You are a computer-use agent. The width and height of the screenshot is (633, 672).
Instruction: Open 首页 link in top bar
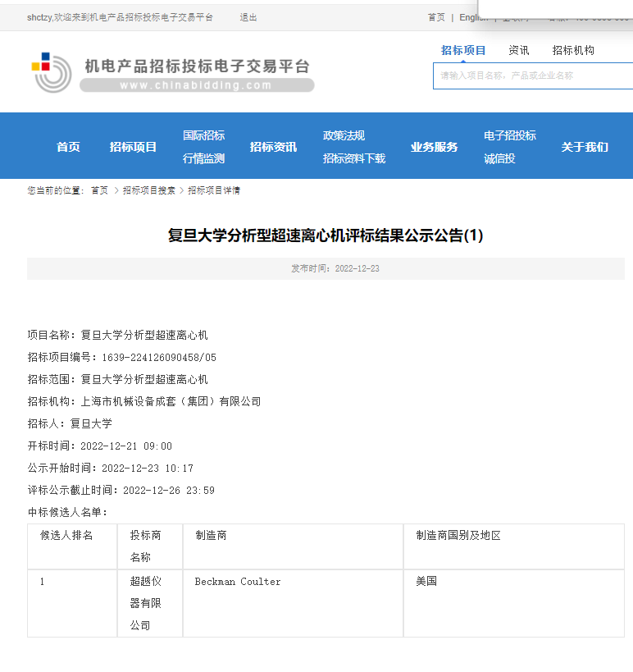pos(436,17)
